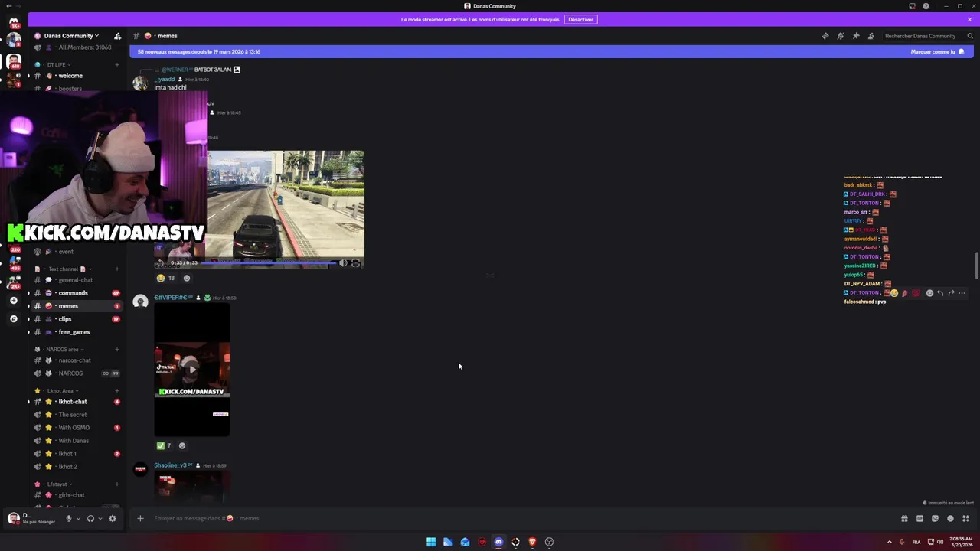Click the GTA video seek bar
The width and height of the screenshot is (980, 551).
[268, 262]
